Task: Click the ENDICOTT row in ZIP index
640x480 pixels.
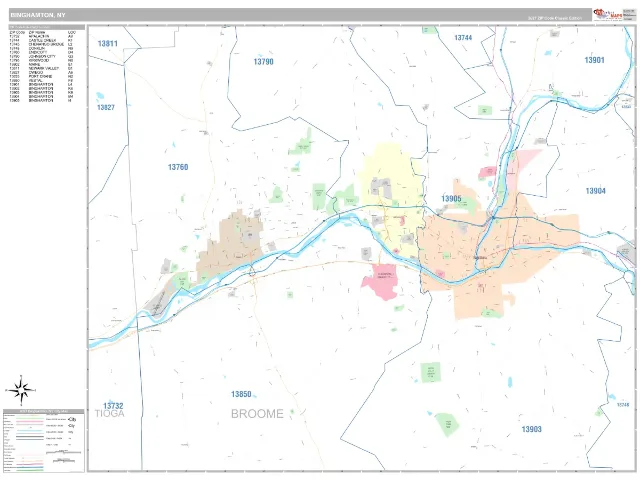Action: 42,52
